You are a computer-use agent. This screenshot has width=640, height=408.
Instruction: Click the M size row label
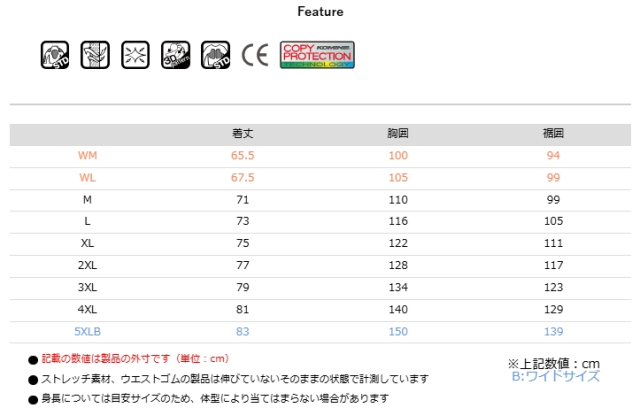(87, 200)
